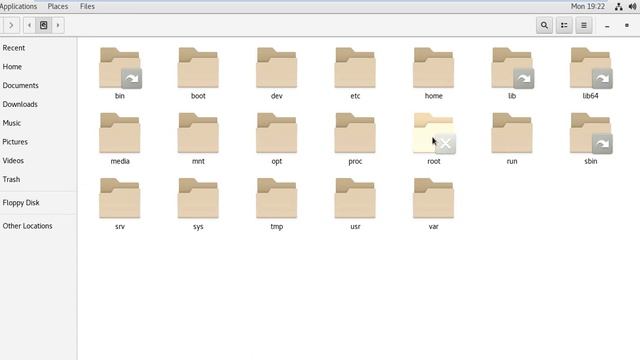640x360 pixels.
Task: Open the hamburger options menu
Action: click(584, 25)
